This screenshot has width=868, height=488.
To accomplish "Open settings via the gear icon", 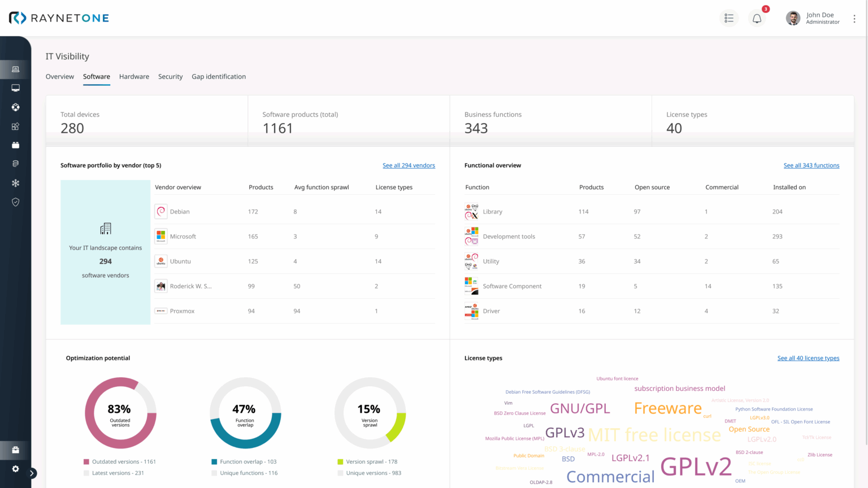I will coord(15,469).
